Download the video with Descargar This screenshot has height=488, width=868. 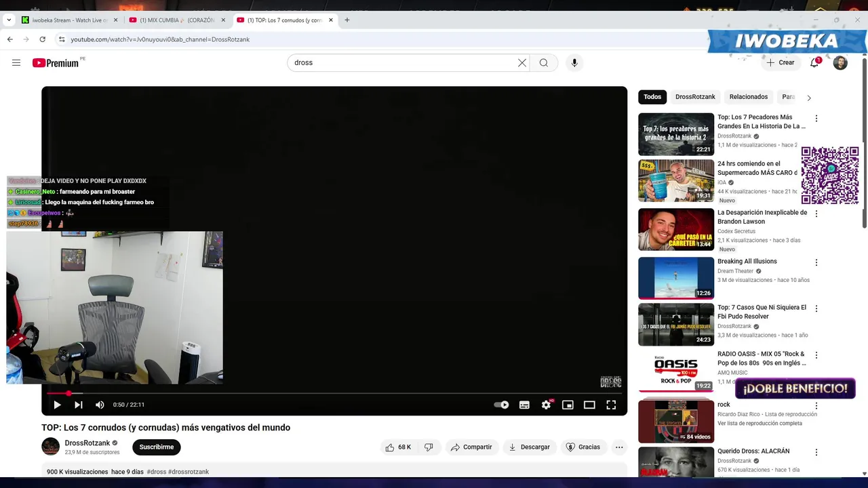point(529,447)
